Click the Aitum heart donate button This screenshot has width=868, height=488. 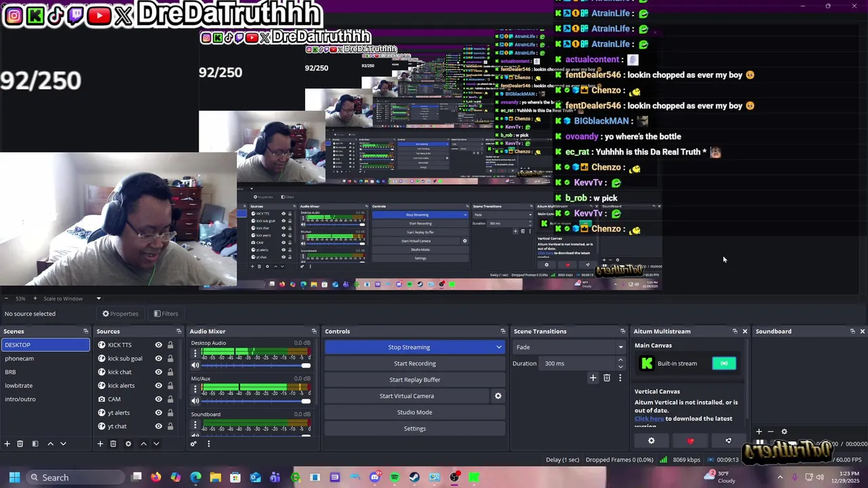[x=690, y=441]
